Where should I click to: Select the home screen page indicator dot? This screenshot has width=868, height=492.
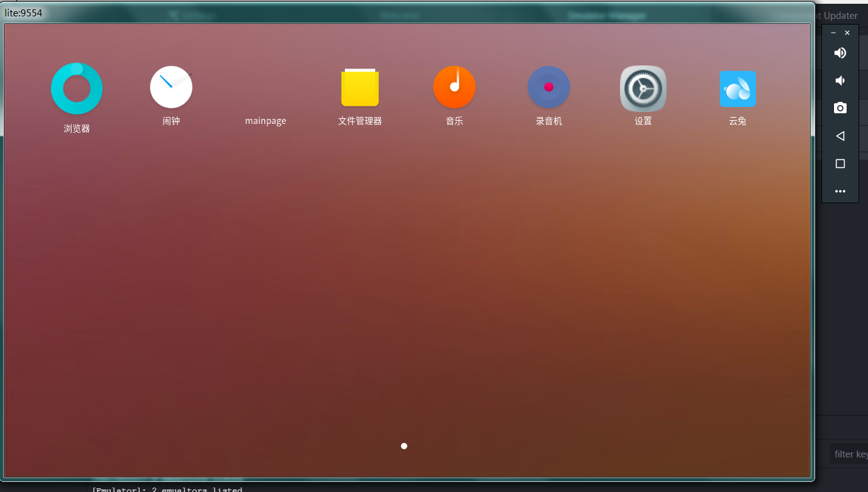404,446
